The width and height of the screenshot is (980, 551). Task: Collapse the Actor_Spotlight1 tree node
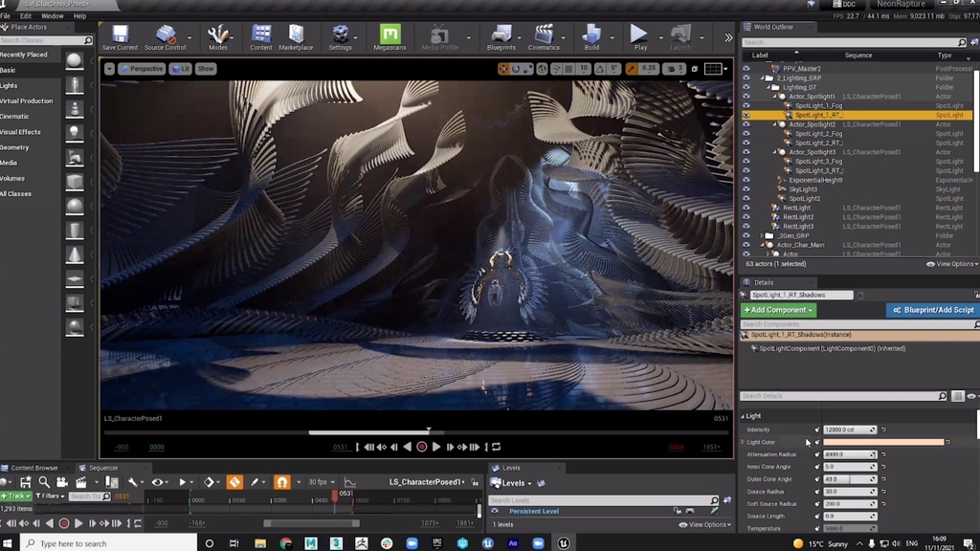click(774, 97)
